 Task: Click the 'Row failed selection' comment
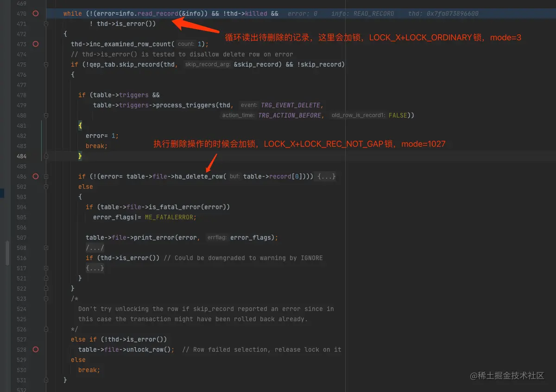click(262, 349)
